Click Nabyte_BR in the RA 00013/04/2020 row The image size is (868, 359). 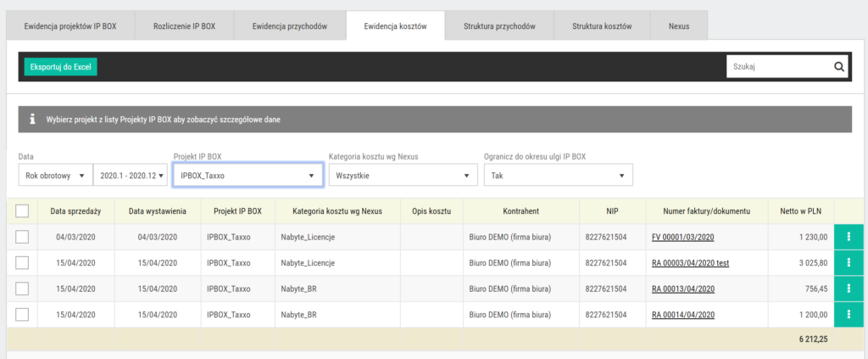pos(299,289)
